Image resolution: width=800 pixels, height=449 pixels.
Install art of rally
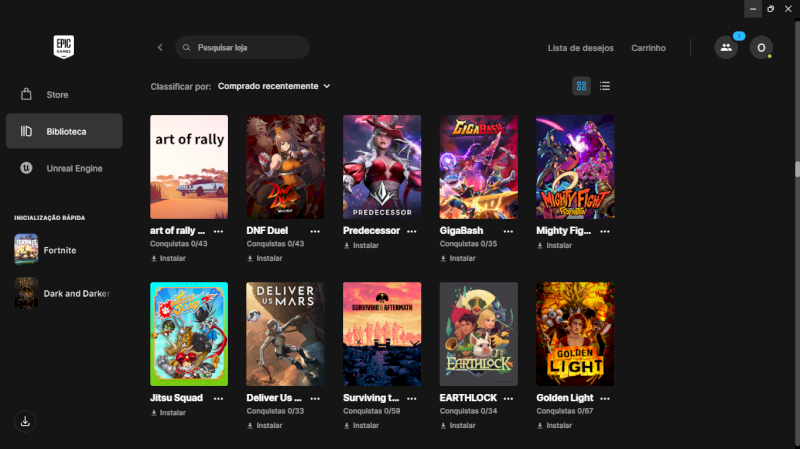pos(168,258)
